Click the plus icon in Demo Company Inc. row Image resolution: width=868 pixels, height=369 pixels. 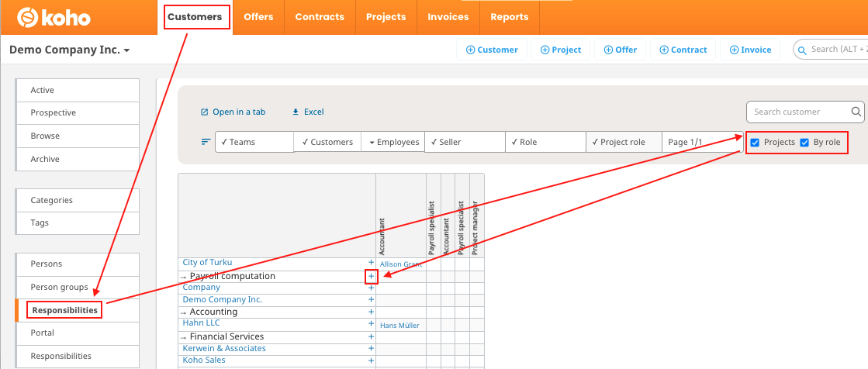point(371,300)
